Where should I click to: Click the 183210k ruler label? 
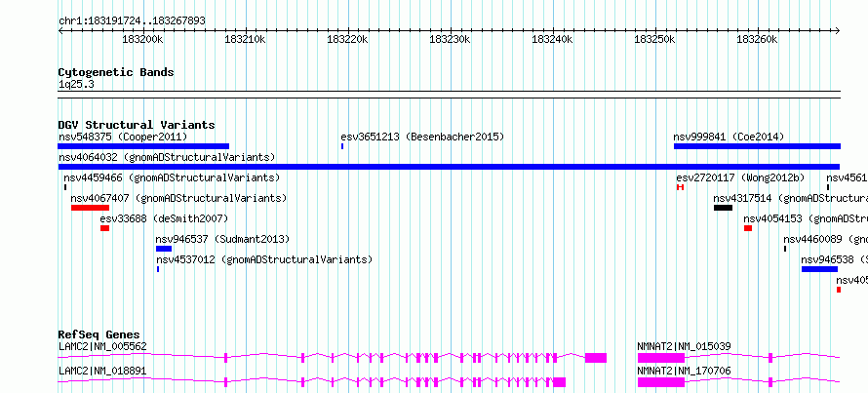(245, 39)
